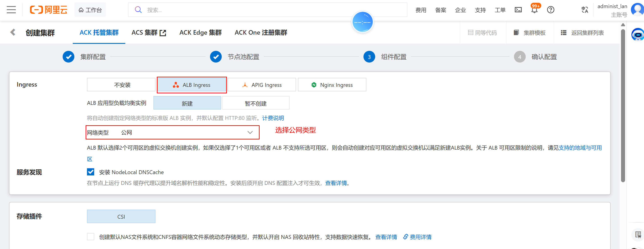Open the help question mark icon

(551, 10)
